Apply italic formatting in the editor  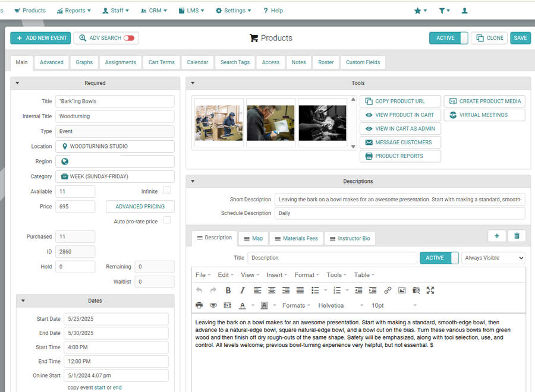click(x=242, y=290)
